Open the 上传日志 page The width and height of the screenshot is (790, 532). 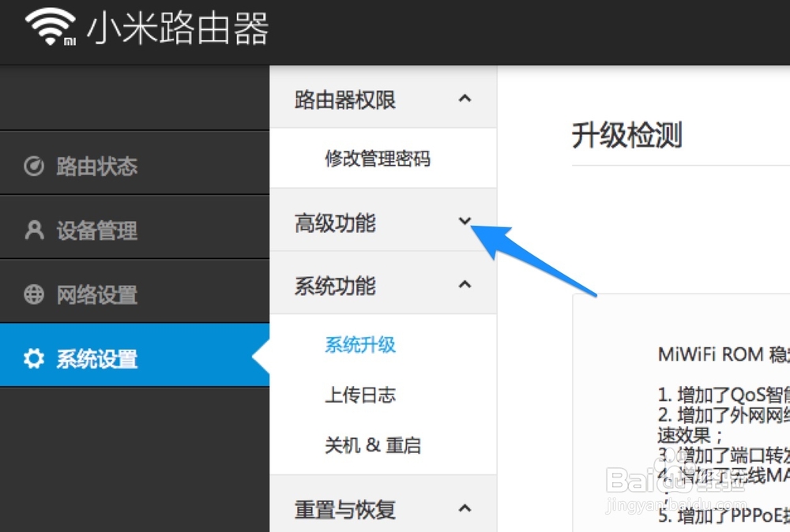359,395
